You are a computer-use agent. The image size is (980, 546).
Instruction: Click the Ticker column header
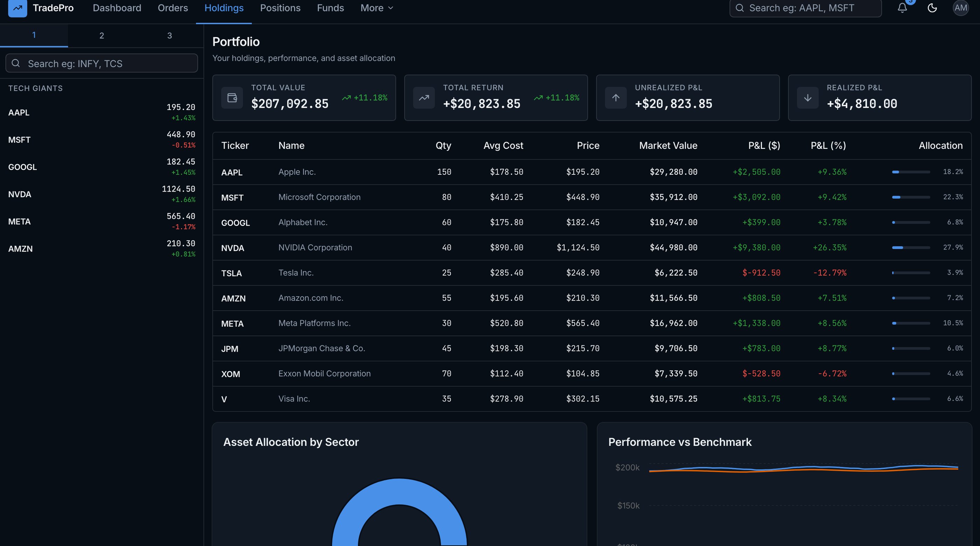coord(235,145)
